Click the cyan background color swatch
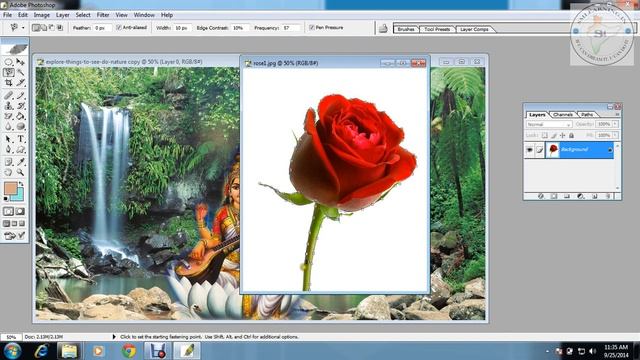The image size is (640, 360). tap(19, 196)
